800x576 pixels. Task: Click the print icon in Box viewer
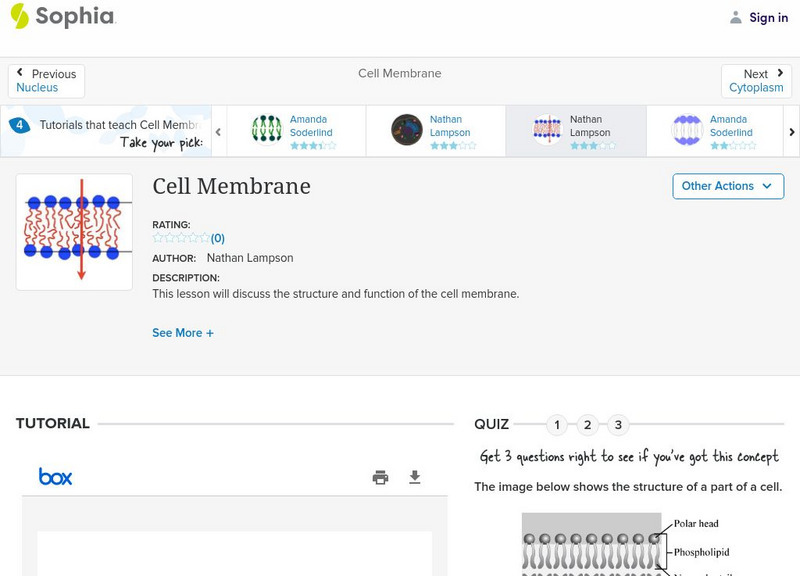(x=380, y=477)
